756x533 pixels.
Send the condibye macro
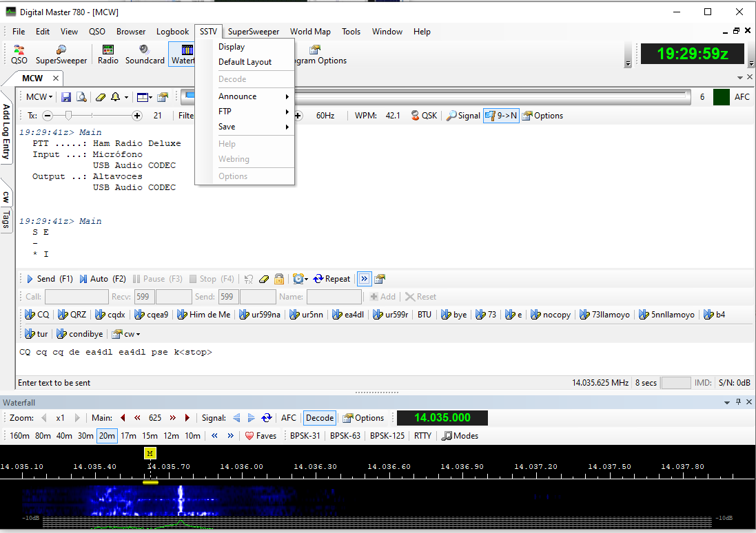click(x=79, y=334)
